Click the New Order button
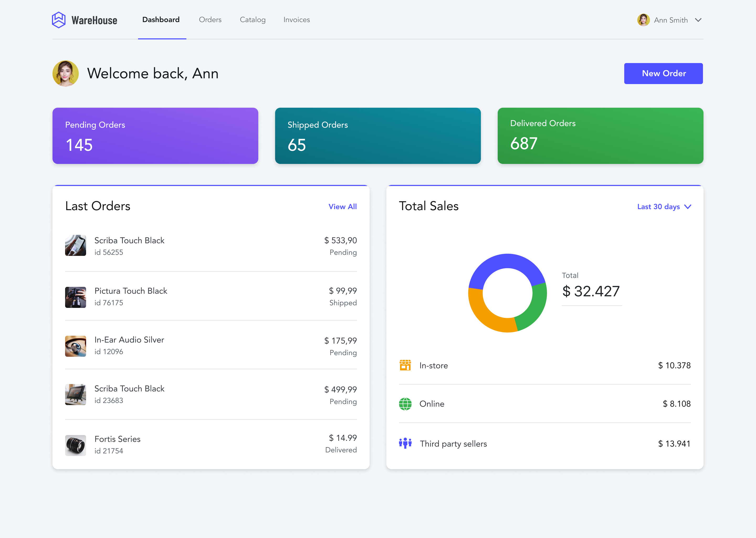The height and width of the screenshot is (538, 756). pos(664,73)
